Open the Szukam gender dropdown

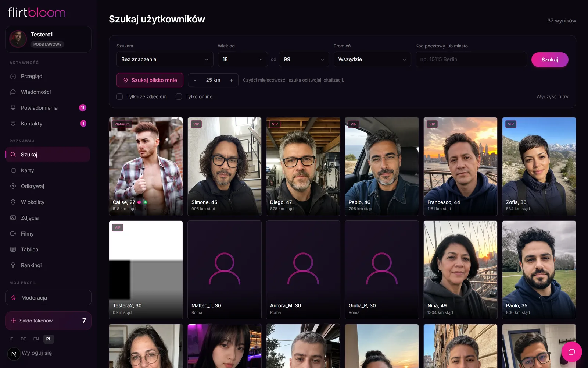click(x=165, y=59)
